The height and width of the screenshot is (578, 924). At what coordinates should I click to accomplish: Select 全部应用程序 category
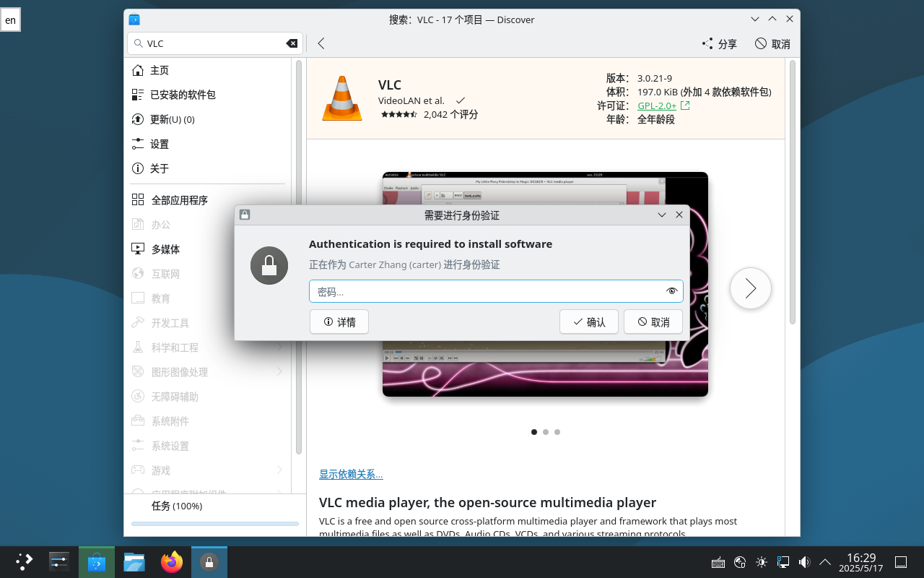(208, 200)
